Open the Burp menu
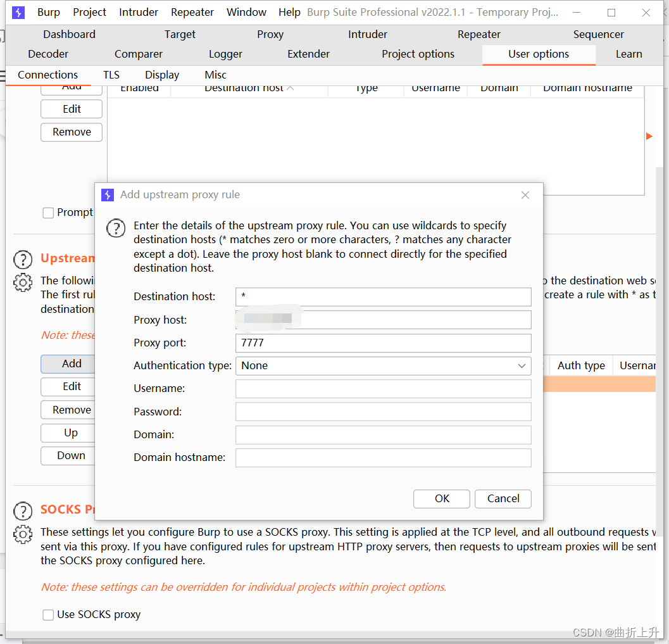This screenshot has height=644, width=669. coord(49,13)
